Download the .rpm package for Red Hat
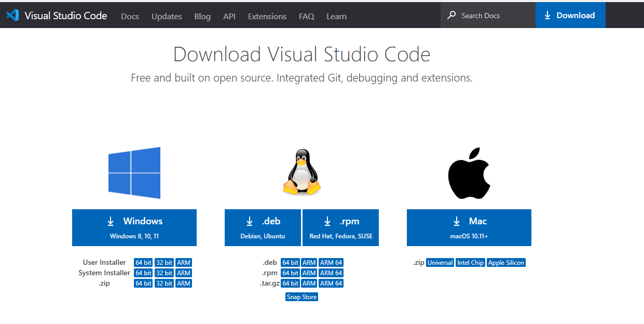Screen dimensions: 644x324 pyautogui.click(x=340, y=227)
